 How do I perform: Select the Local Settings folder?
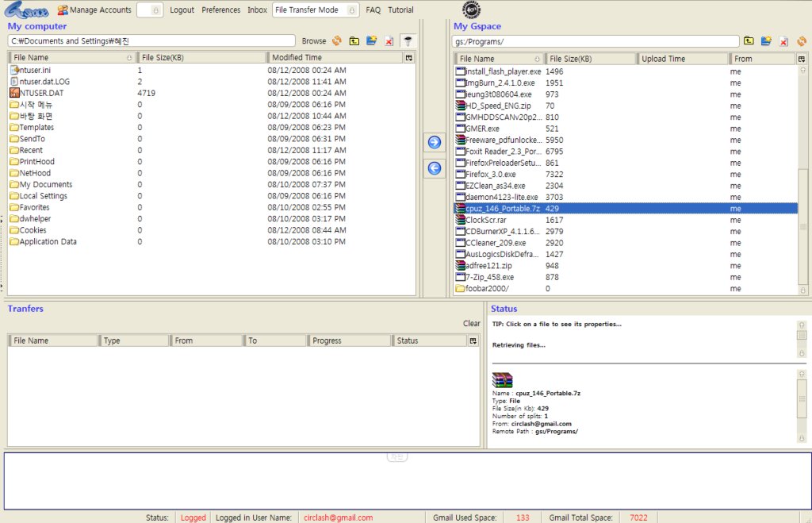point(211,195)
